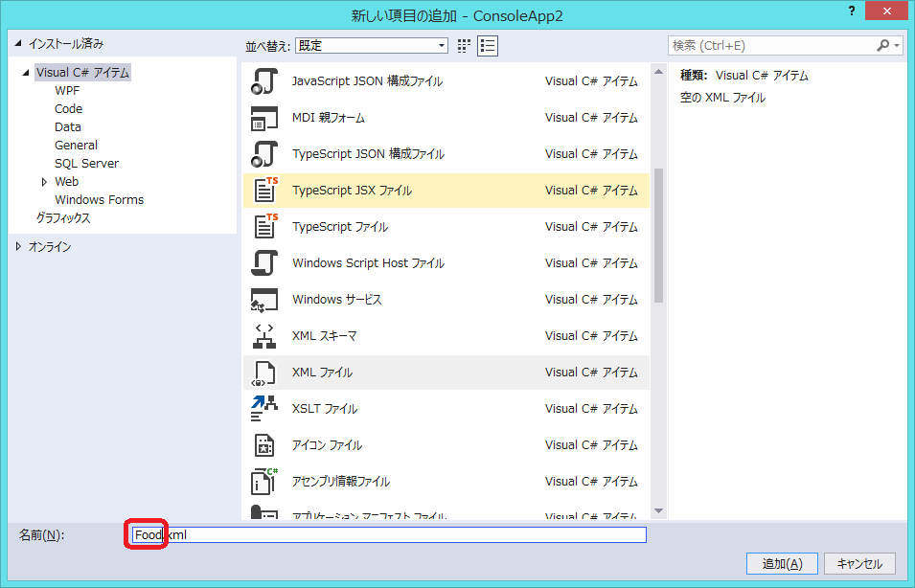
Task: Click the template list scrollbar thumb
Action: (659, 236)
